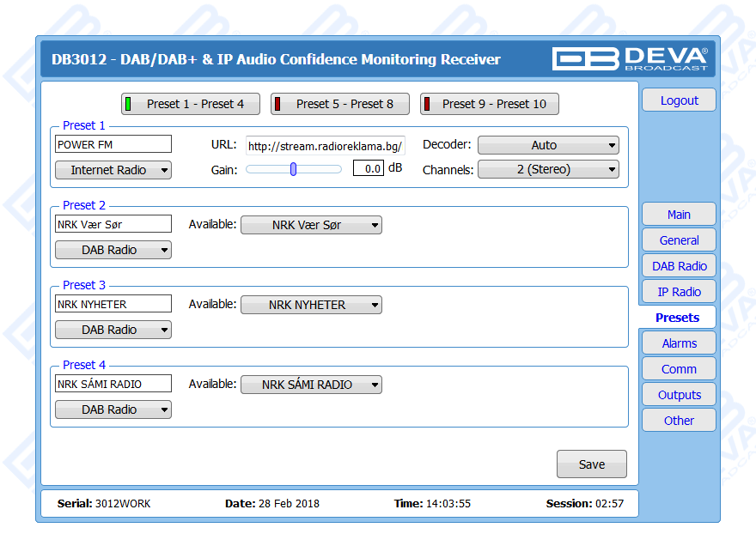Show Preset 9 - Preset 10 group
Image resolution: width=756 pixels, height=558 pixels.
pyautogui.click(x=489, y=104)
